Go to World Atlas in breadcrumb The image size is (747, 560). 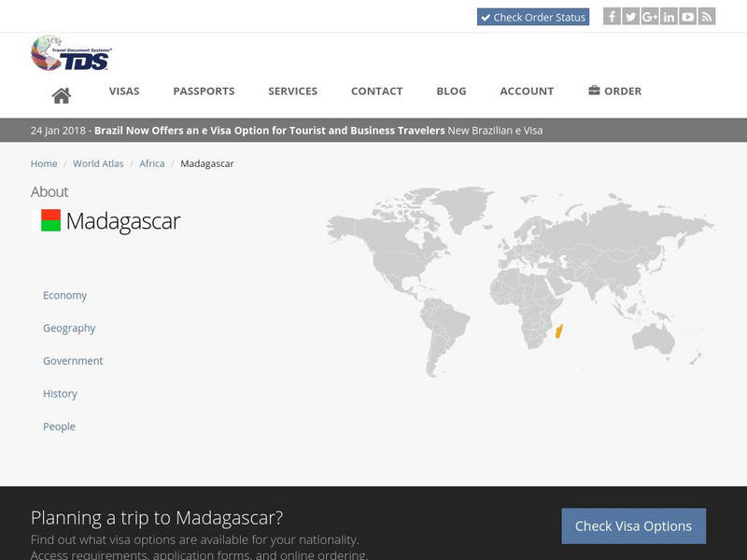(98, 163)
